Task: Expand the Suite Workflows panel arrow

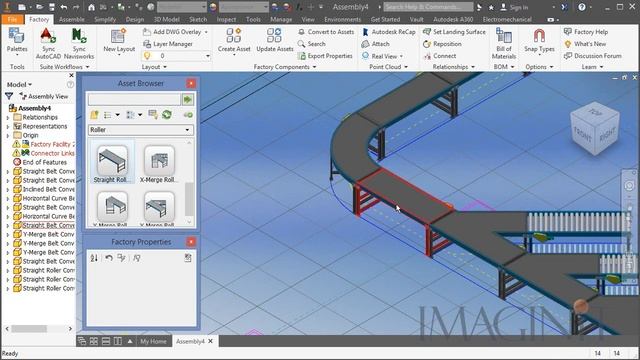Action: point(87,67)
